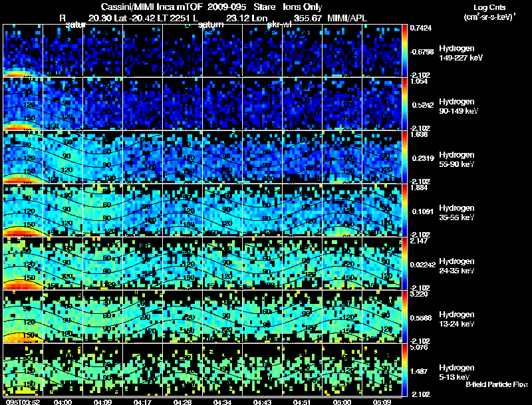Click the 0.7424 color scale value
Viewport: 532px width, 405px height.
click(x=421, y=28)
